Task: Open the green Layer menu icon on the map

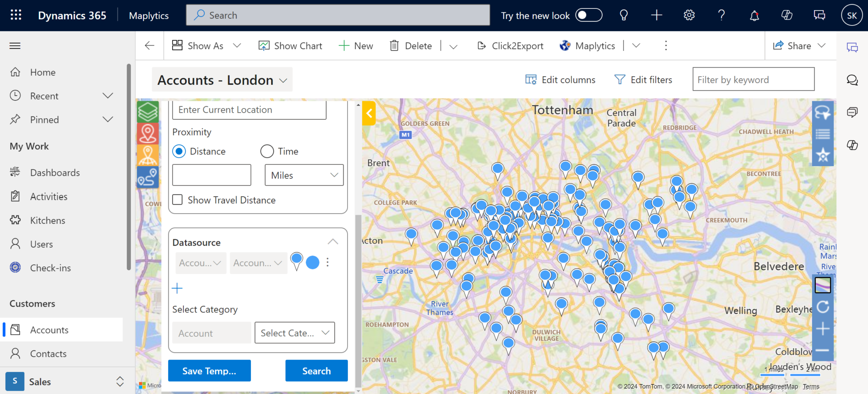Action: [147, 111]
